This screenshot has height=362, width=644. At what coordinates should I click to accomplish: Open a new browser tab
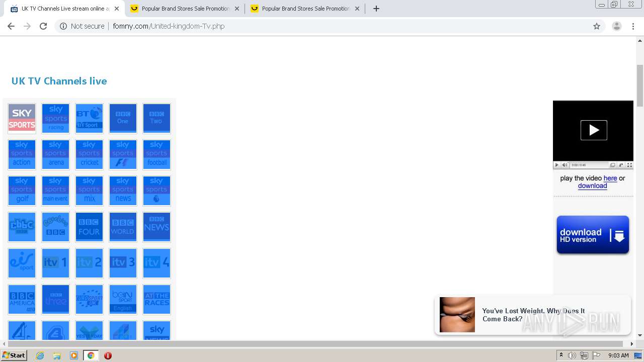point(376,9)
